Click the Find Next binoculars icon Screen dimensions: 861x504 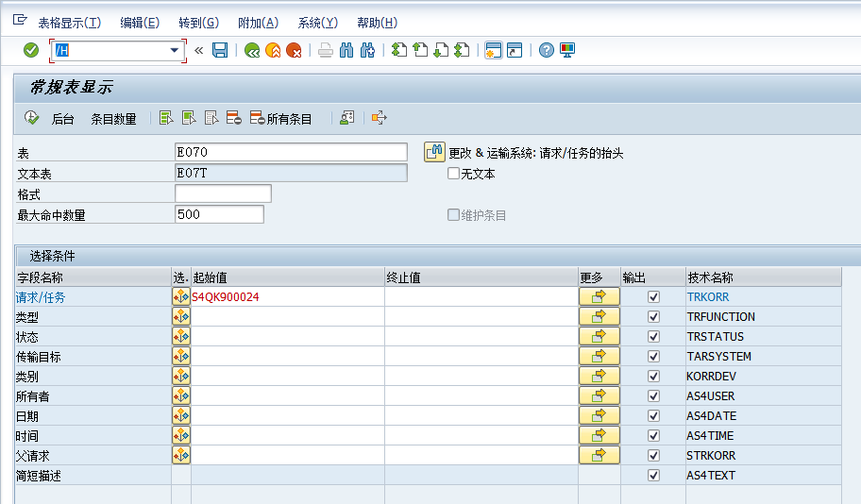point(367,51)
